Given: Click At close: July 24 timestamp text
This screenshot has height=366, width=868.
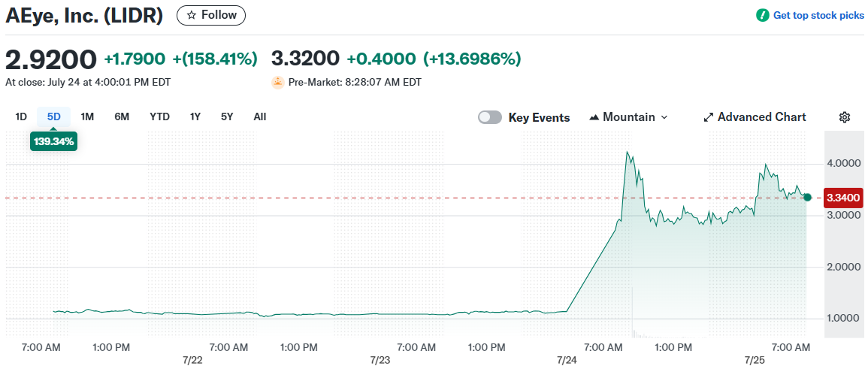Looking at the screenshot, I should pyautogui.click(x=88, y=83).
